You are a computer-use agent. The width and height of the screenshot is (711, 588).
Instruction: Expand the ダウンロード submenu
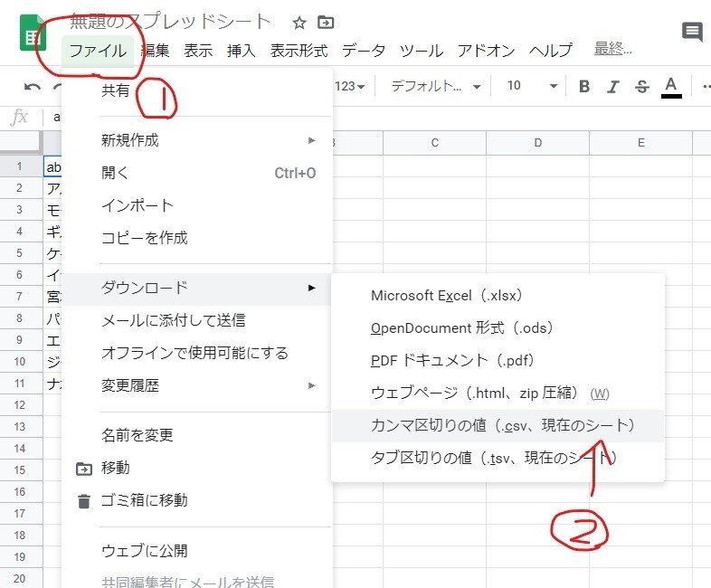click(197, 289)
